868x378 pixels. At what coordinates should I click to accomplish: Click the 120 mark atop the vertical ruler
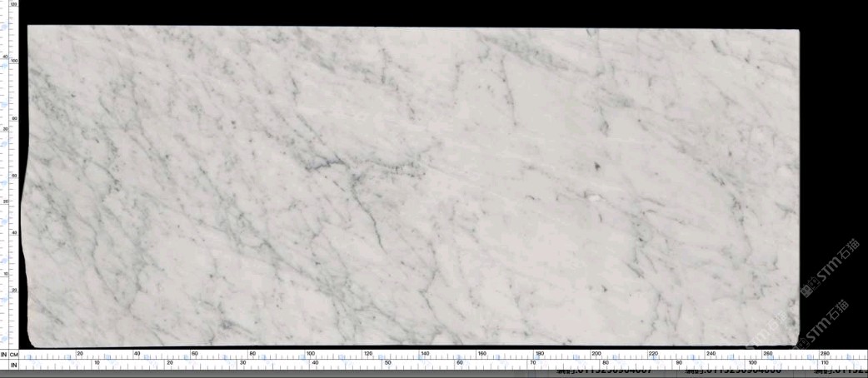(13, 4)
